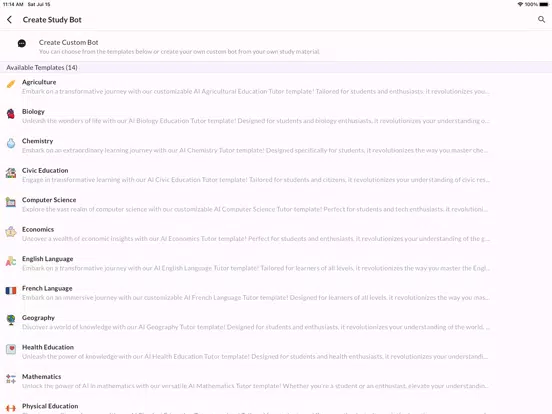Select the Economics money bag icon
The height and width of the screenshot is (414, 552).
coord(11,232)
